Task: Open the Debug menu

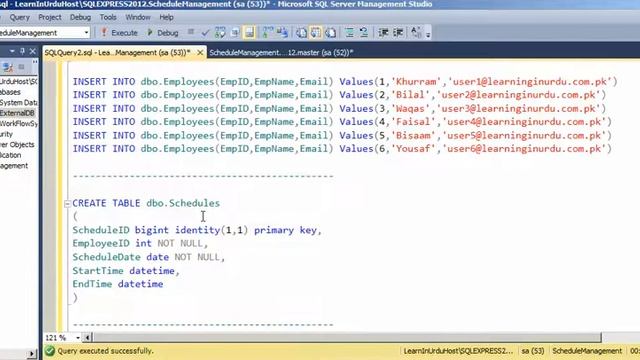Action: point(80,17)
